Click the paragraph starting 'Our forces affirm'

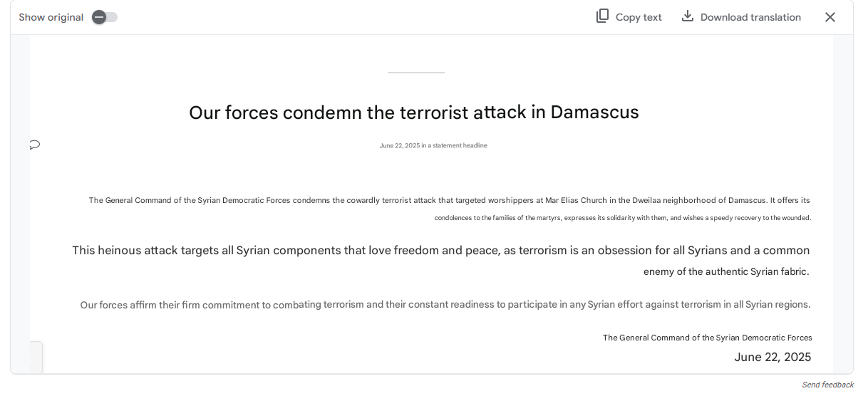(445, 305)
